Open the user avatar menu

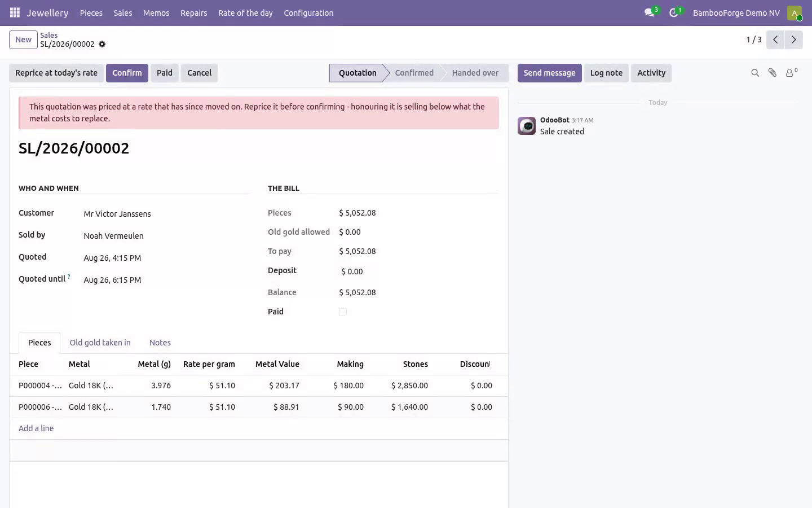pyautogui.click(x=795, y=13)
